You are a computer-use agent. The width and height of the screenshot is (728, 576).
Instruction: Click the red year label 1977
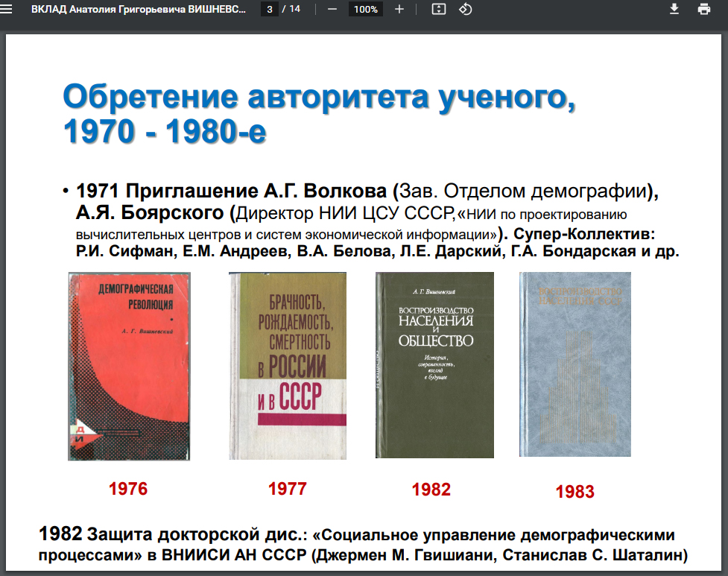(287, 489)
